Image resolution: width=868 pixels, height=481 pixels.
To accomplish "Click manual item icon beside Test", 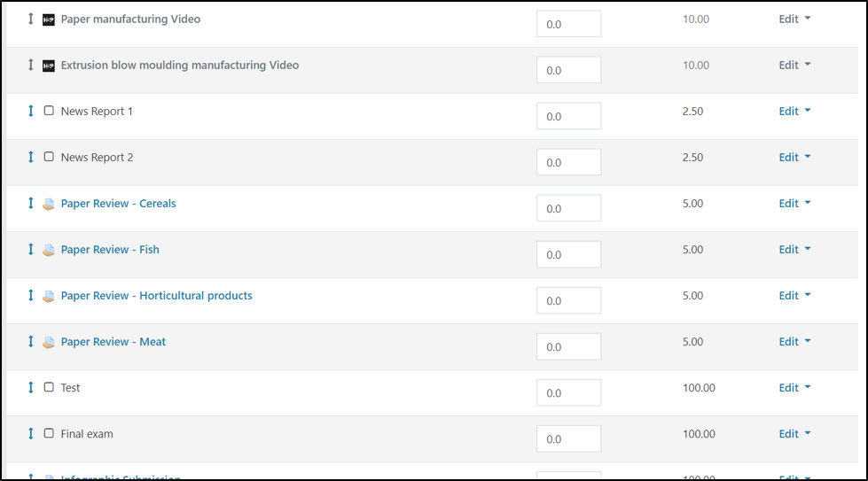I will tap(49, 387).
